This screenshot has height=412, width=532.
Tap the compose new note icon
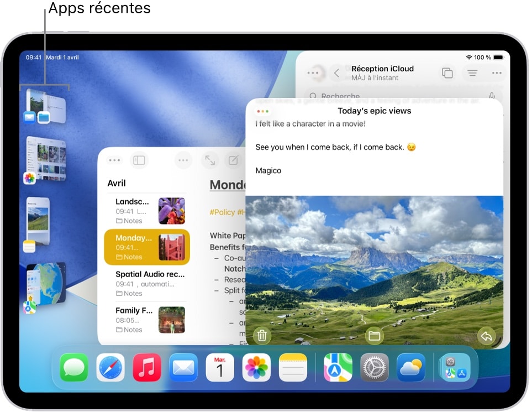coord(234,160)
